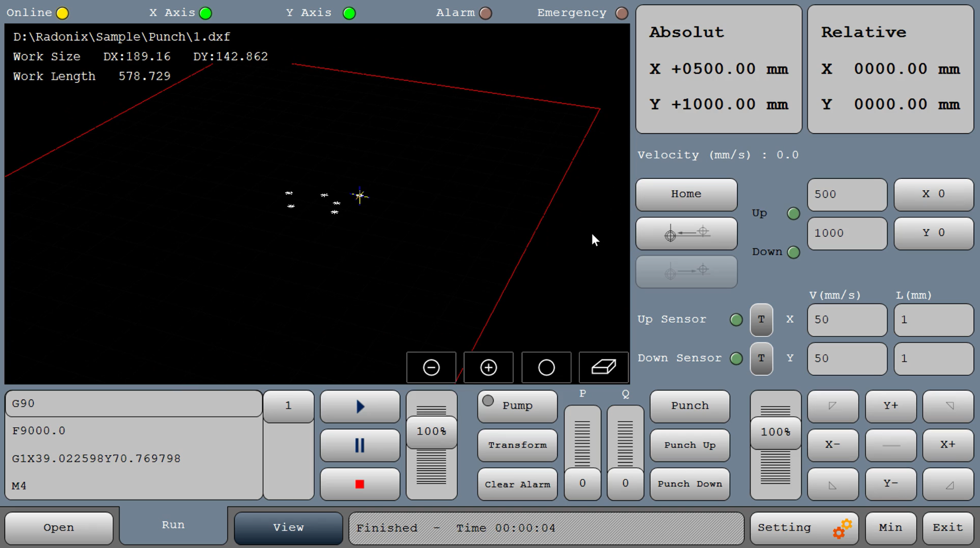
Task: Click the Punch button
Action: click(x=690, y=406)
